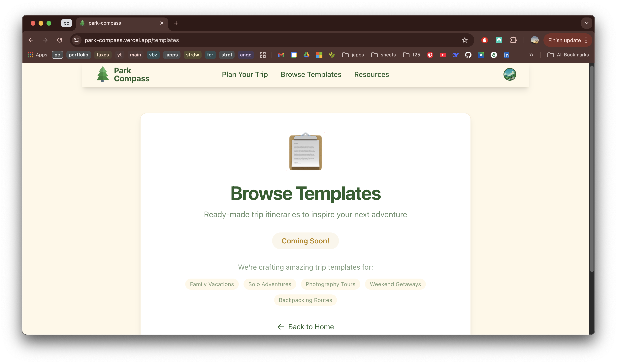Open the YouTube bookmark
This screenshot has height=364, width=617.
tap(442, 55)
